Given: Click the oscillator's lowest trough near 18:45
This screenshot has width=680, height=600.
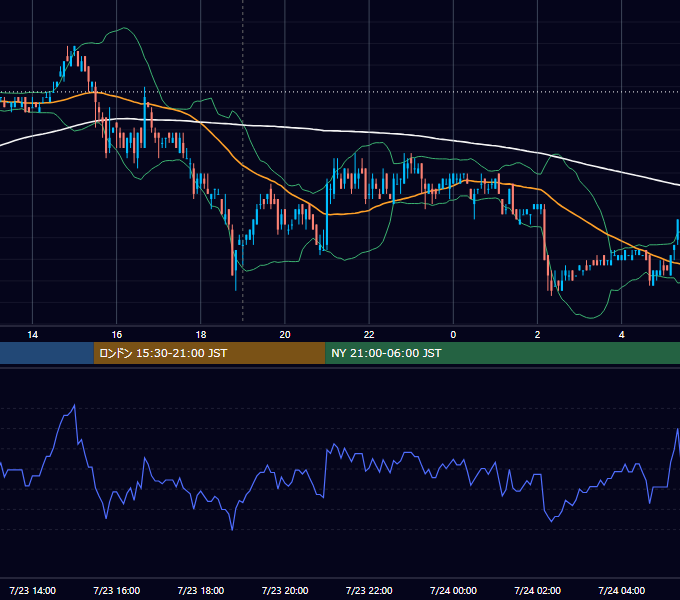Looking at the screenshot, I should (232, 529).
